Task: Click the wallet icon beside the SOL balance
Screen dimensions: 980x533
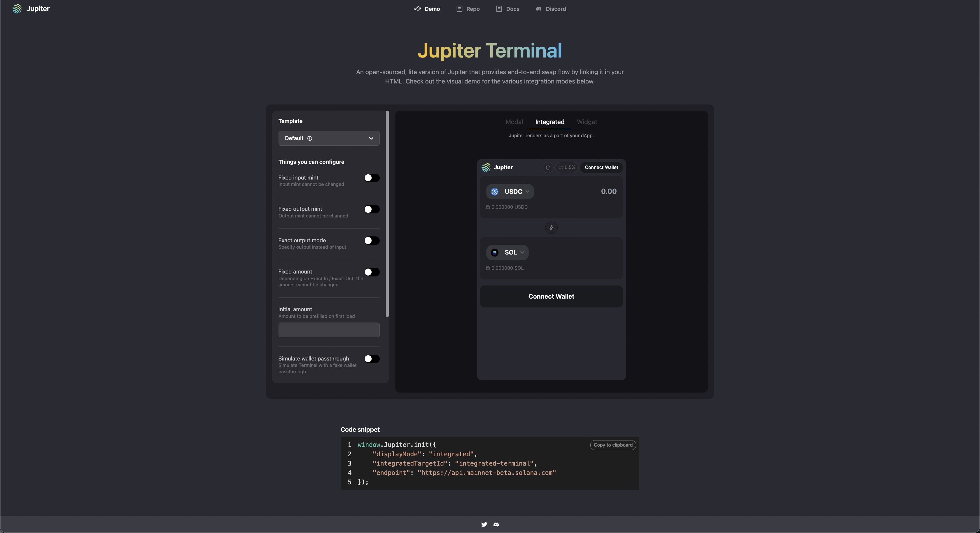Action: coord(488,268)
